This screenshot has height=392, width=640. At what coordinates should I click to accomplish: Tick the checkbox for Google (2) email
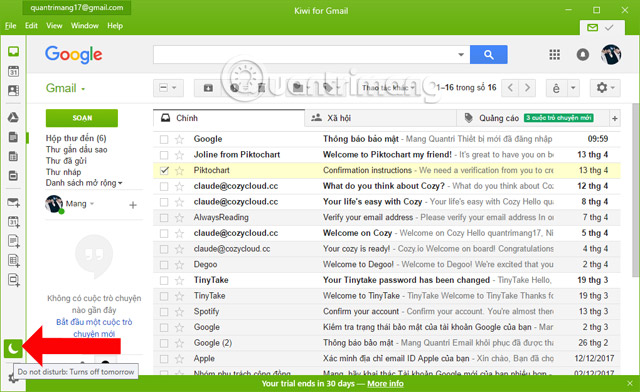[x=164, y=343]
